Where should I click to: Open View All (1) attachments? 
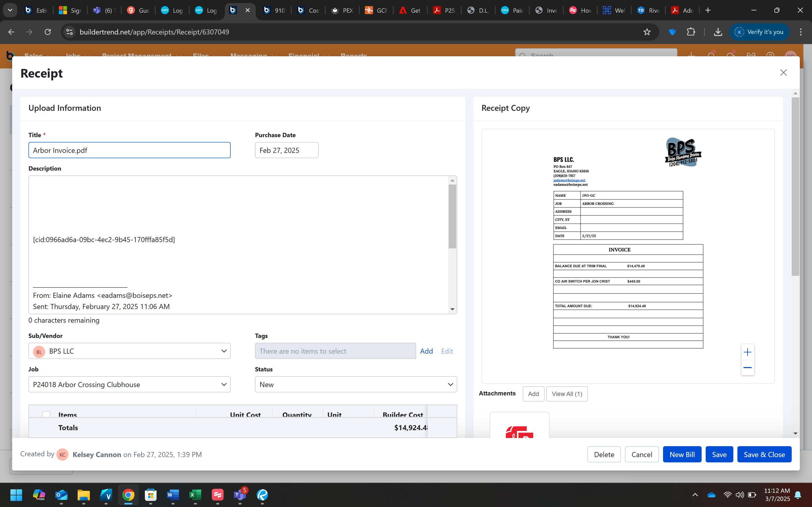567,394
